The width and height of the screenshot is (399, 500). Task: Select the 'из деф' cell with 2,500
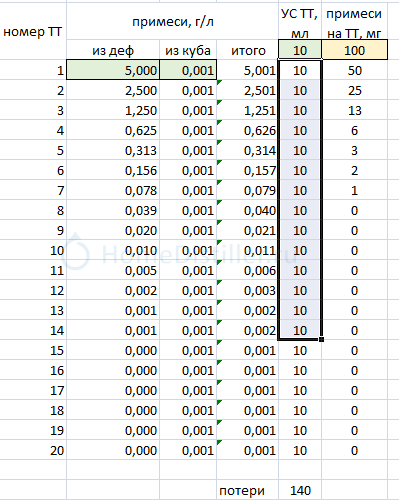tap(113, 90)
